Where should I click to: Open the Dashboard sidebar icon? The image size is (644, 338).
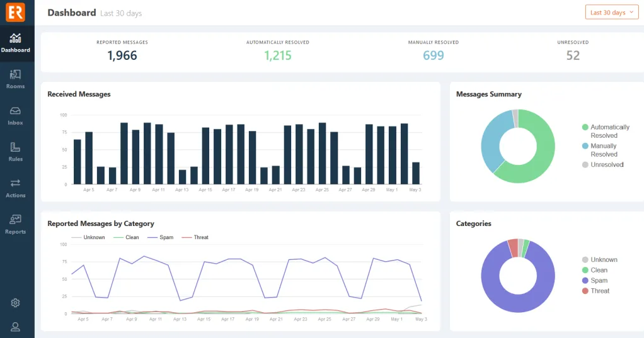click(16, 43)
